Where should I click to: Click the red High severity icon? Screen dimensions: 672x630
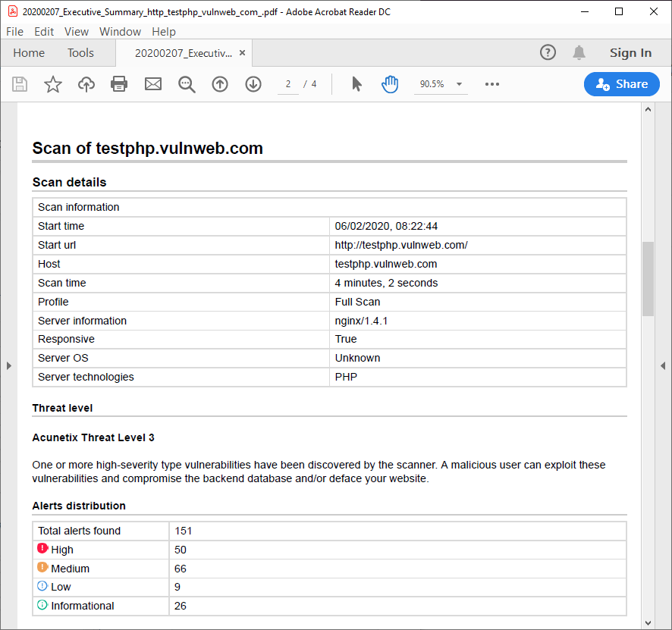click(42, 548)
